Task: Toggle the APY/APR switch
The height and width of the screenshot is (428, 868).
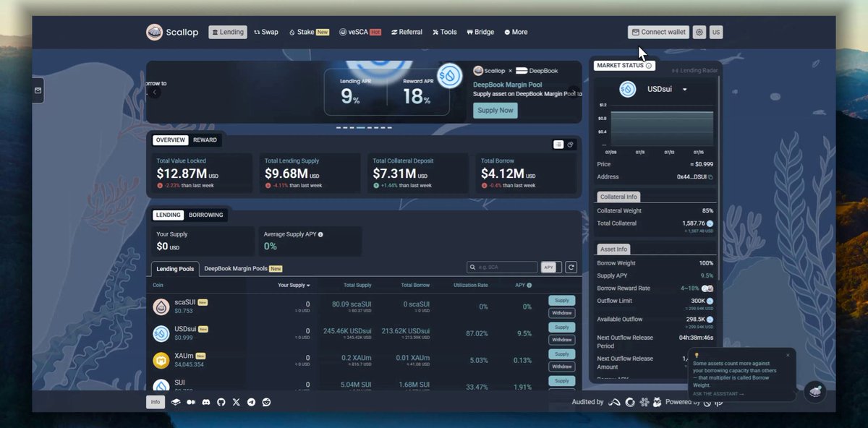Action: tap(551, 267)
